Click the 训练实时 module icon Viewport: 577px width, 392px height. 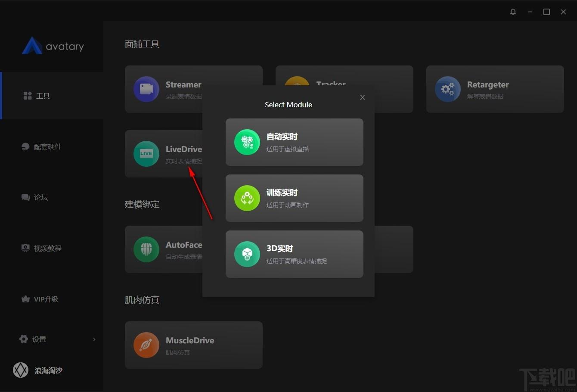click(247, 198)
